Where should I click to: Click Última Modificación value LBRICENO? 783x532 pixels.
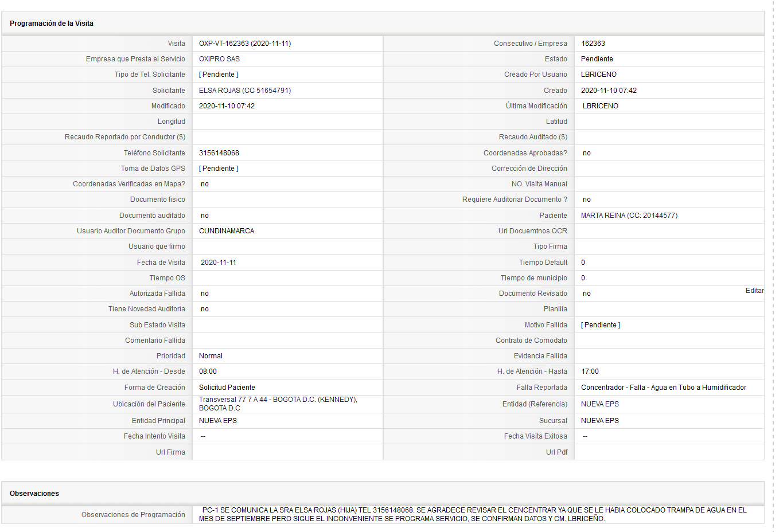(x=601, y=106)
